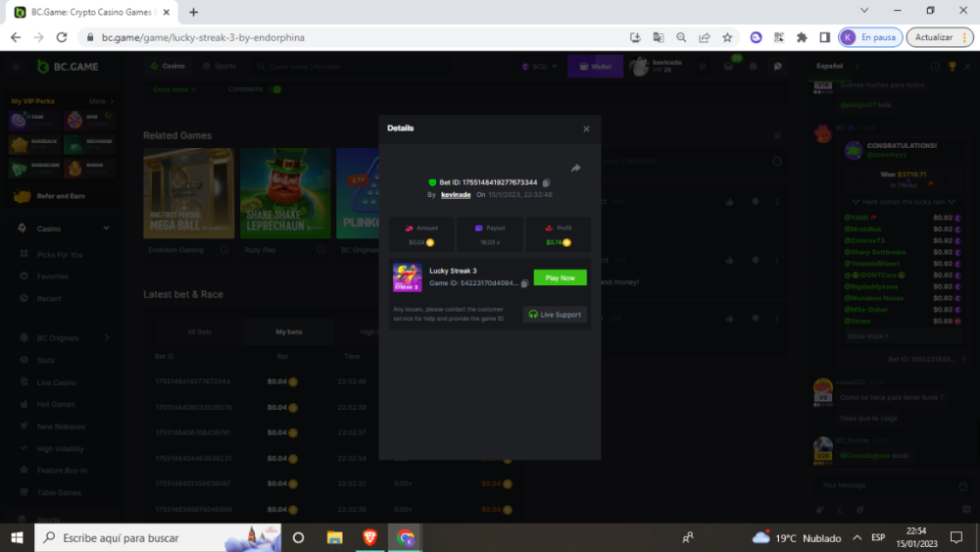Expand the Show more dropdown

pos(174,89)
